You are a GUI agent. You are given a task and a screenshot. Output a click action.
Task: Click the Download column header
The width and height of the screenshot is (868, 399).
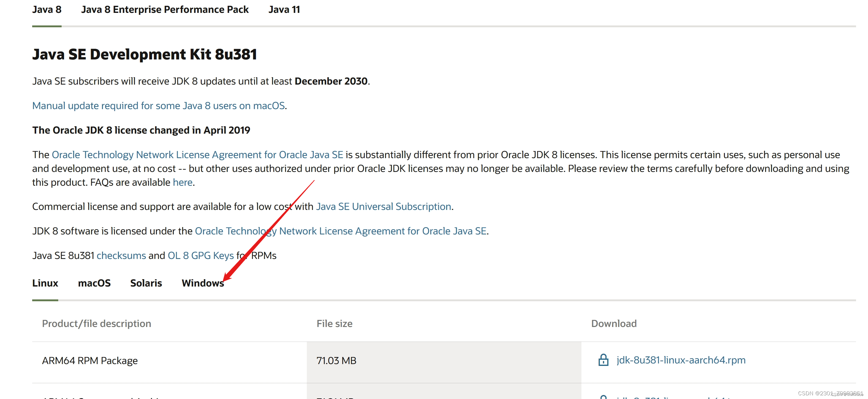pyautogui.click(x=614, y=324)
